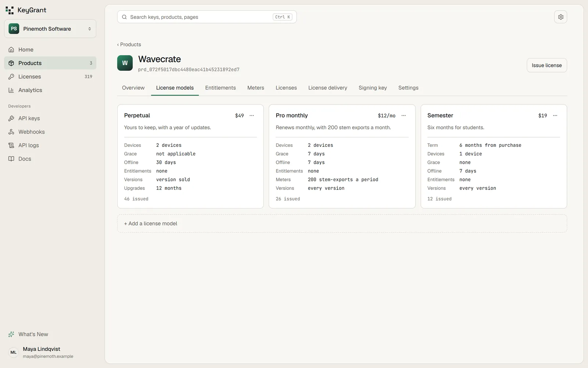Viewport: 588px width, 368px height.
Task: Open Analytics in the sidebar
Action: click(x=50, y=90)
